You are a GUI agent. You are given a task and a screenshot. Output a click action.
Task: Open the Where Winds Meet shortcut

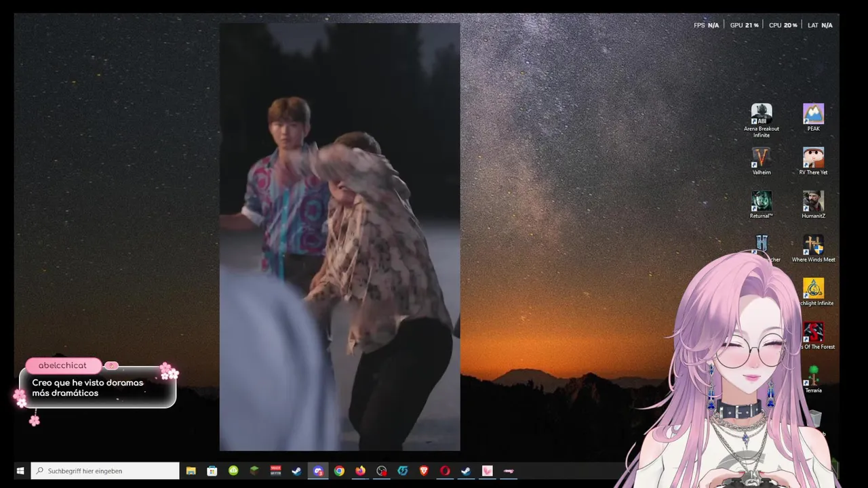point(813,249)
